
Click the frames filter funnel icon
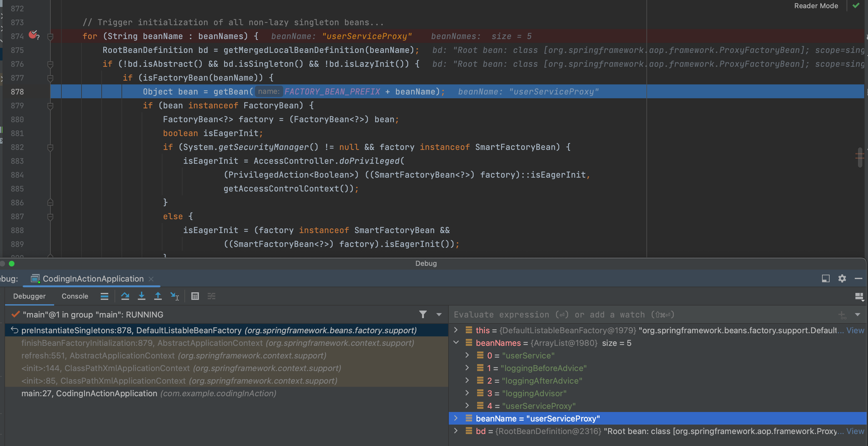(x=423, y=314)
